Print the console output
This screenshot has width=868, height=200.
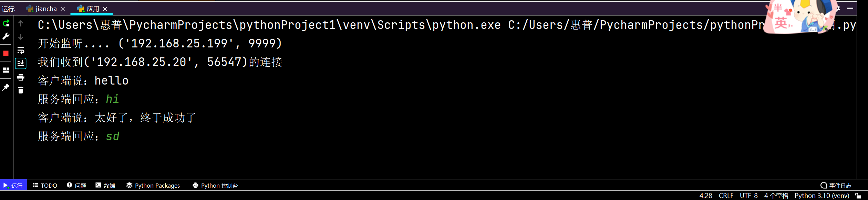click(21, 77)
